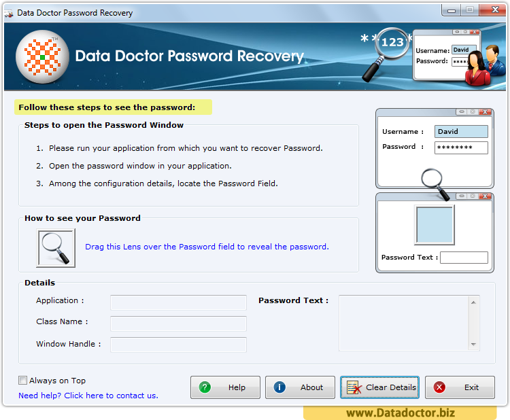Click step 3 'locate the Password Field' text
Viewport: 510px width, 420px height.
(x=163, y=183)
